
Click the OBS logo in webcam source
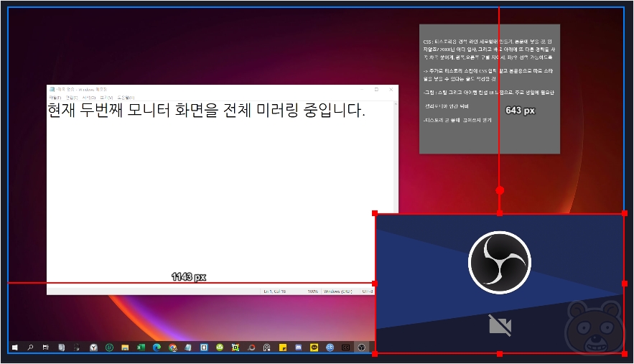click(x=500, y=263)
